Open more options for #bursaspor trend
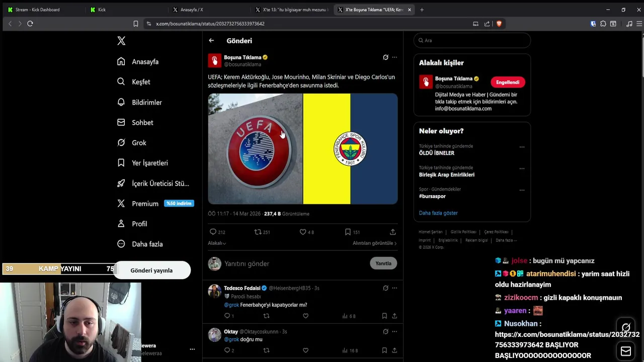 point(522,191)
